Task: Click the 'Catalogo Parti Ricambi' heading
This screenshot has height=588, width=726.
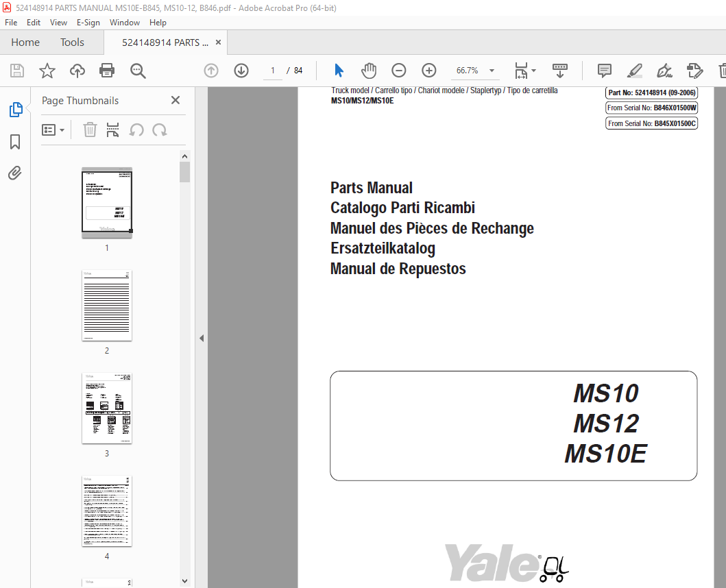Action: (403, 208)
